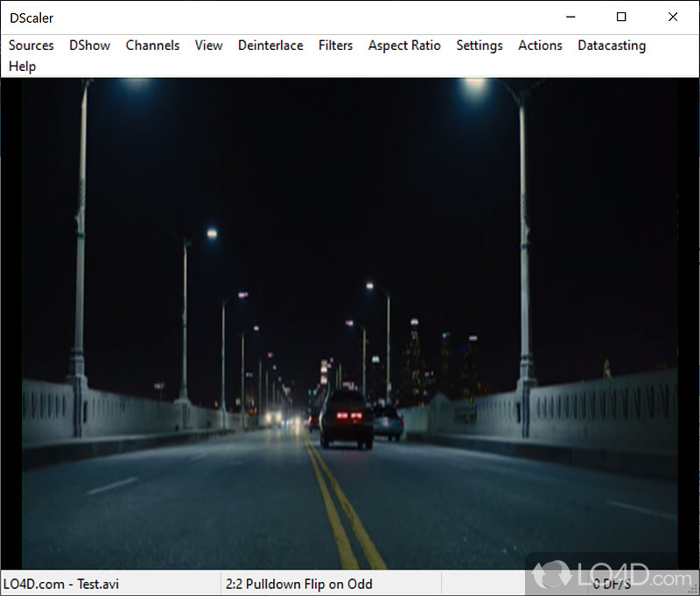Expand the Deinterlace menu
The height and width of the screenshot is (596, 700).
point(270,46)
